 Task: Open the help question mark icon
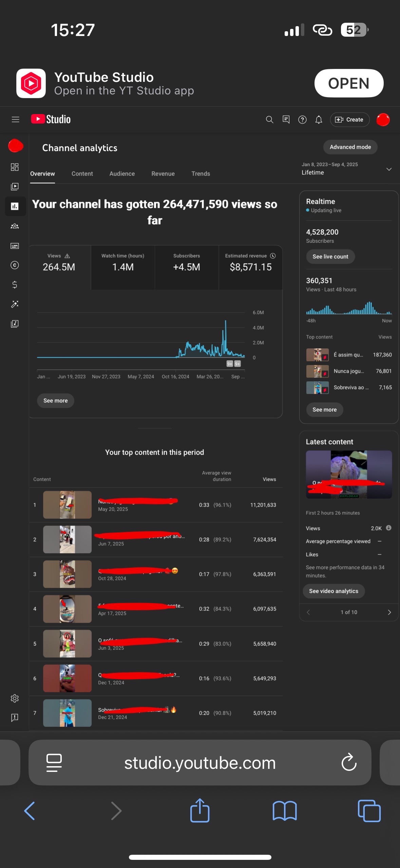[x=302, y=120]
